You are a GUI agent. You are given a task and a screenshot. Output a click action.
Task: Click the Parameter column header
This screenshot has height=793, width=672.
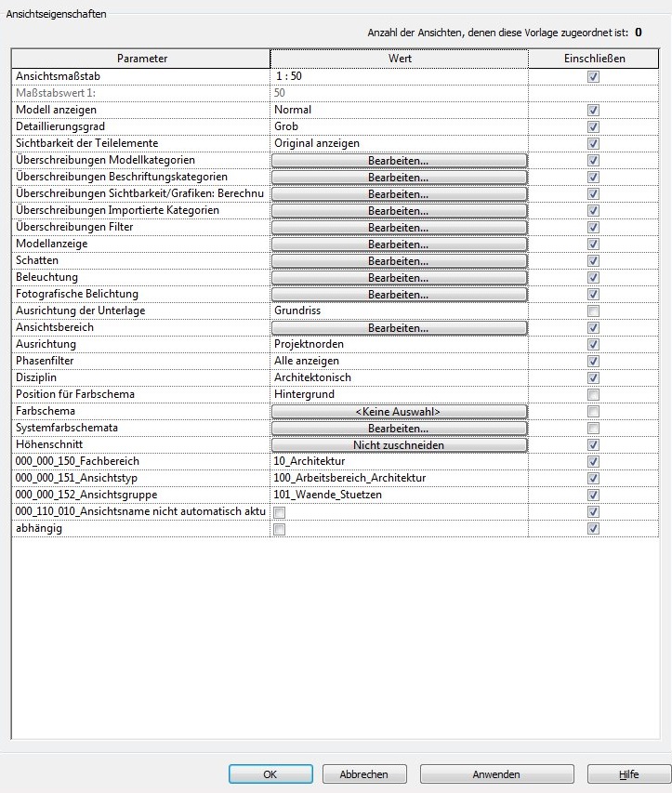(x=141, y=59)
